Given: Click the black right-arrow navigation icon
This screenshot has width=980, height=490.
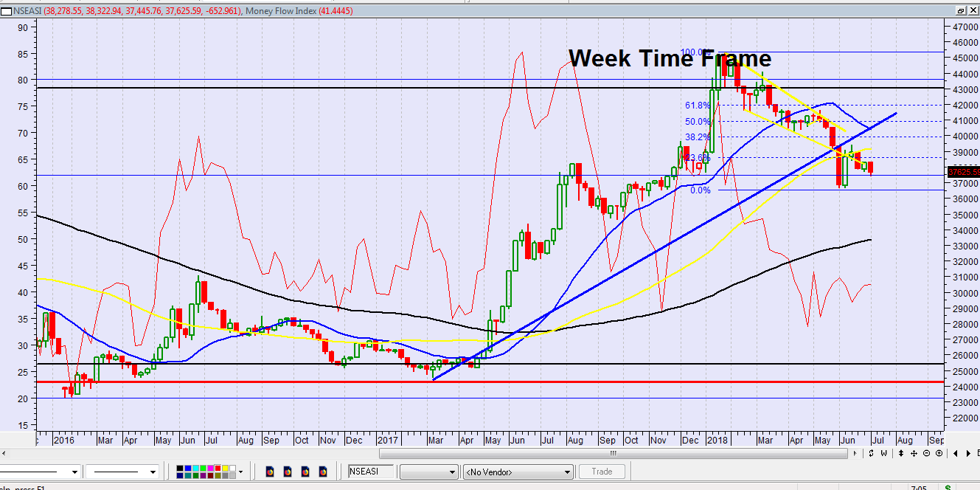Looking at the screenshot, I should click(969, 453).
